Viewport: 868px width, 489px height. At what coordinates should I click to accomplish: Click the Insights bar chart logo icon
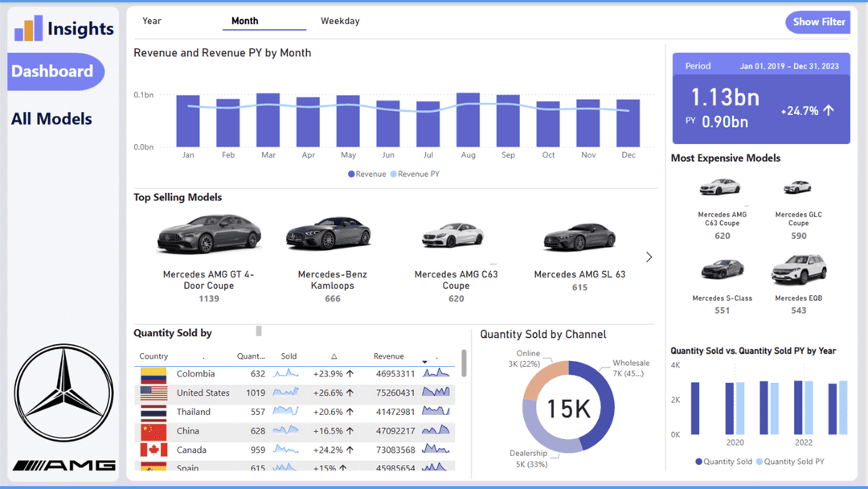(28, 28)
